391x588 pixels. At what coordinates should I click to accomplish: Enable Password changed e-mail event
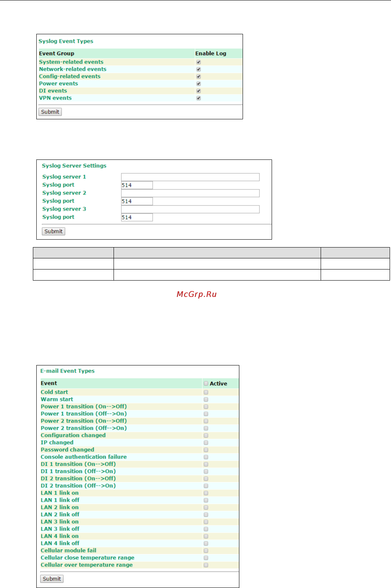(206, 450)
